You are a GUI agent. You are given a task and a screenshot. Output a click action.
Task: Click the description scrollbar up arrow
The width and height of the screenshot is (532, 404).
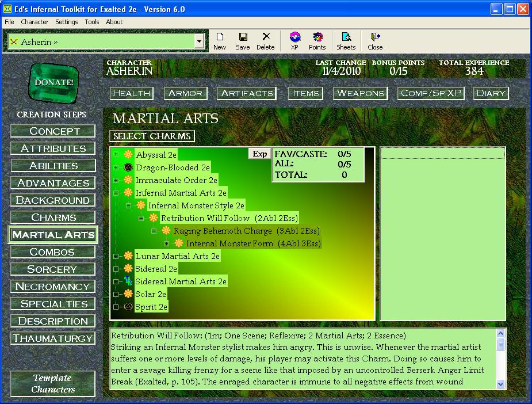coord(501,333)
